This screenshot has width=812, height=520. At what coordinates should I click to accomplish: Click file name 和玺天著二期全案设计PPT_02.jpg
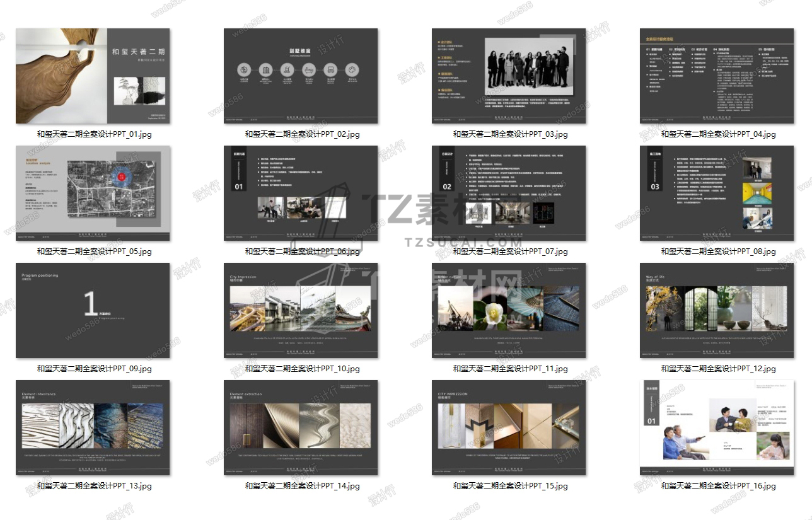pyautogui.click(x=303, y=134)
